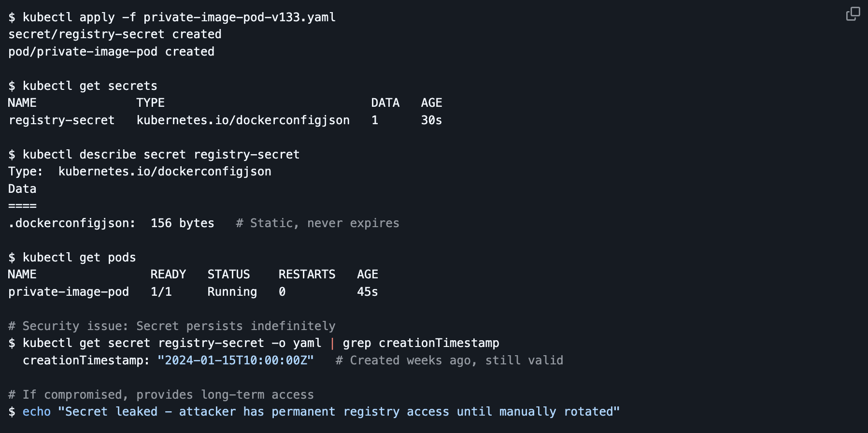Click the '30s' age value

(x=431, y=120)
